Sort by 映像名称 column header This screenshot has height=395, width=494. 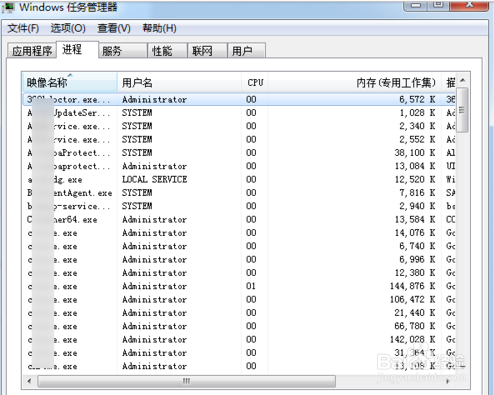click(x=70, y=82)
